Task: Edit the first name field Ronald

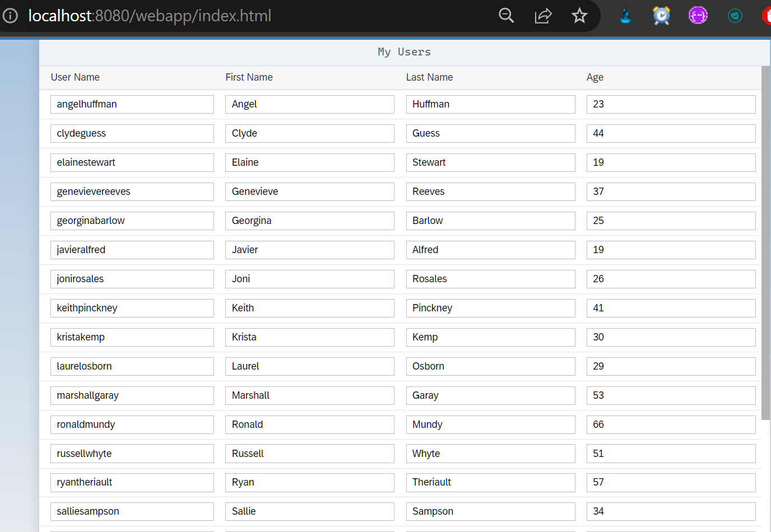Action: (310, 424)
